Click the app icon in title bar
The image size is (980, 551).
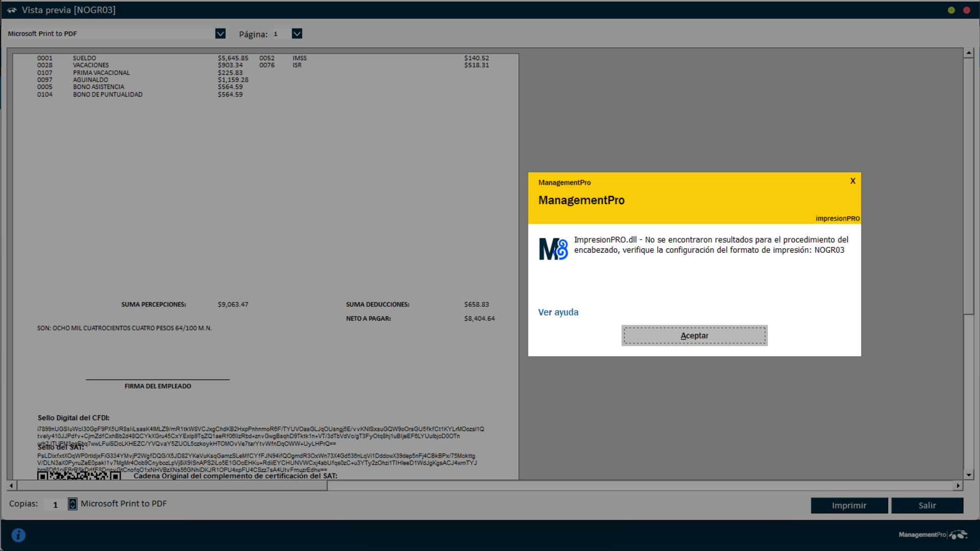(x=11, y=10)
